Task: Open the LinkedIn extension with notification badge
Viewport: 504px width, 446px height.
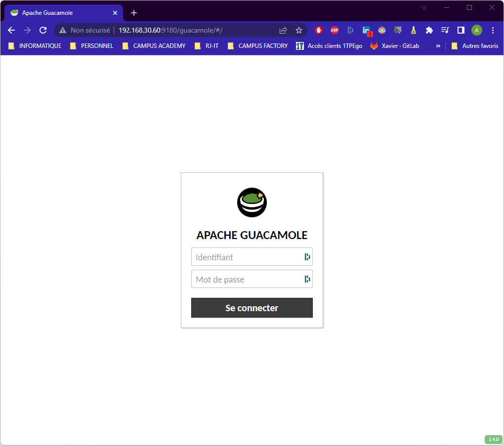Action: (x=366, y=30)
